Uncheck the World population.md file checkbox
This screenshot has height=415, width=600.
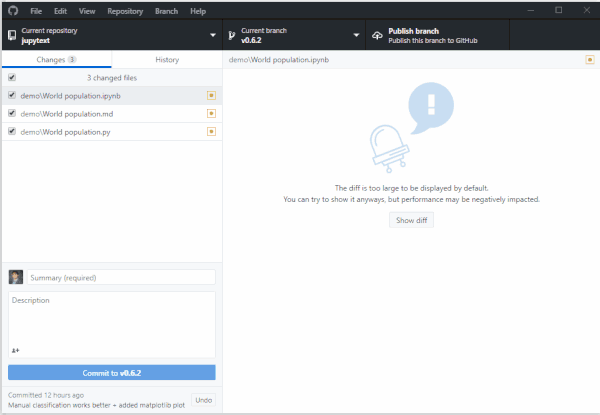(12, 113)
